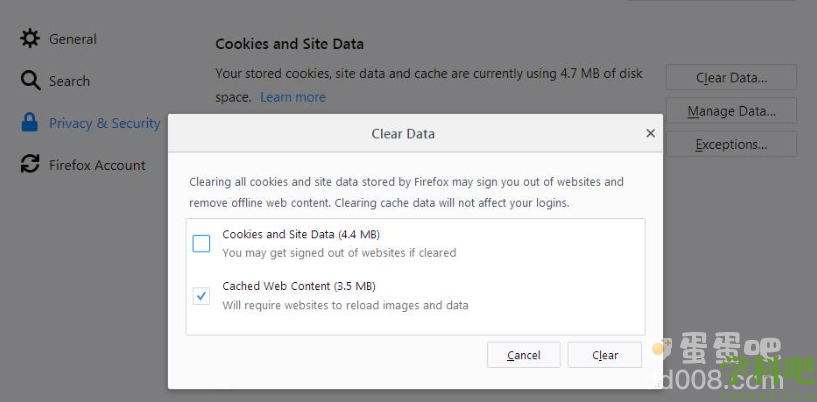The width and height of the screenshot is (817, 402).
Task: Click the Clear Data dialog title bar
Action: click(x=403, y=133)
